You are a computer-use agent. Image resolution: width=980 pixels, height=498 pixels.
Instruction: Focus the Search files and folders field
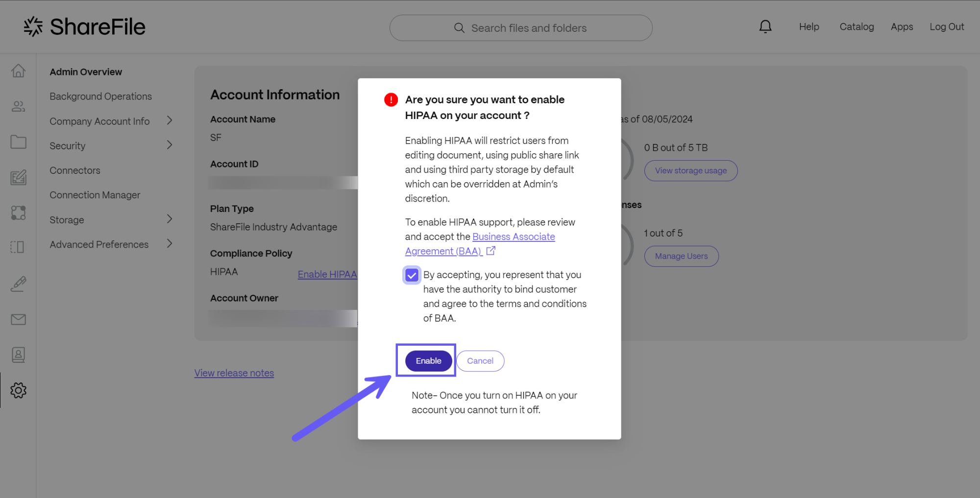[x=521, y=28]
